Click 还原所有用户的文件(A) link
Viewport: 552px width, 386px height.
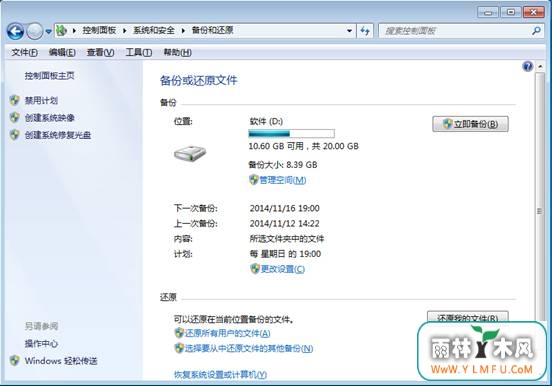(227, 333)
